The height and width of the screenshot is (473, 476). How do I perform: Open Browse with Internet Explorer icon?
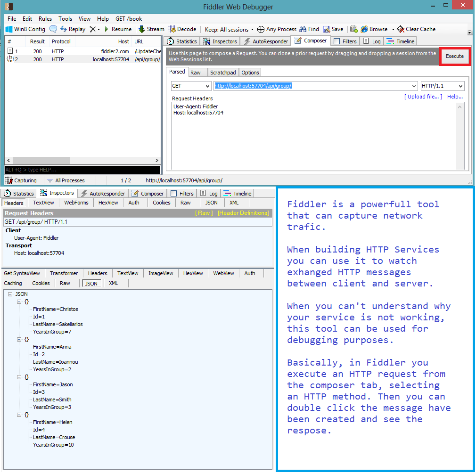(364, 29)
